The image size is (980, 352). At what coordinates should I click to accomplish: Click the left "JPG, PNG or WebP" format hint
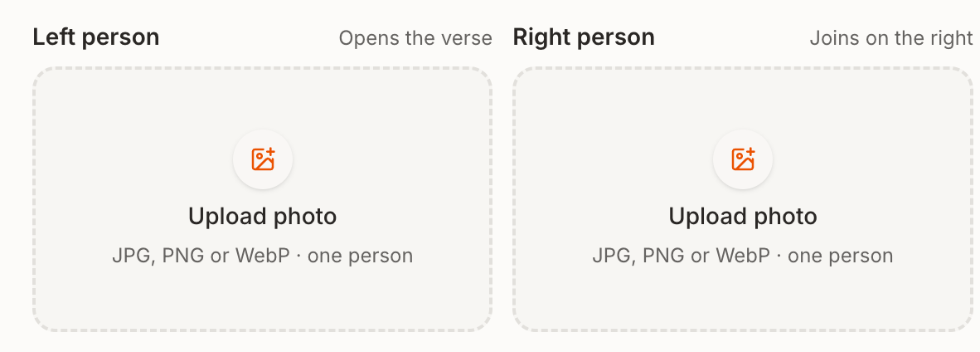201,256
